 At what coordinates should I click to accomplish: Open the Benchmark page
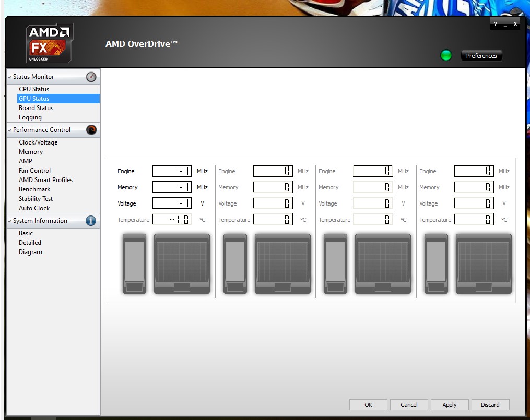pos(34,189)
